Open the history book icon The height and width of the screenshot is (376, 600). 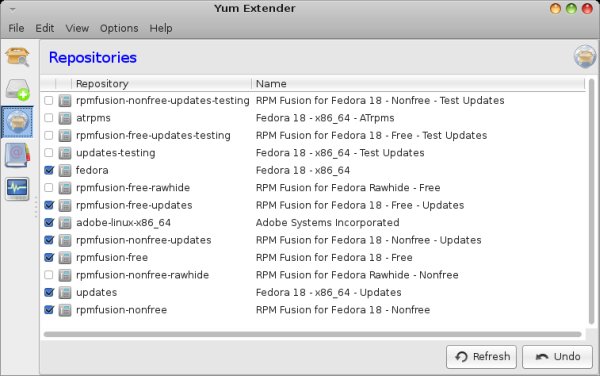17,155
